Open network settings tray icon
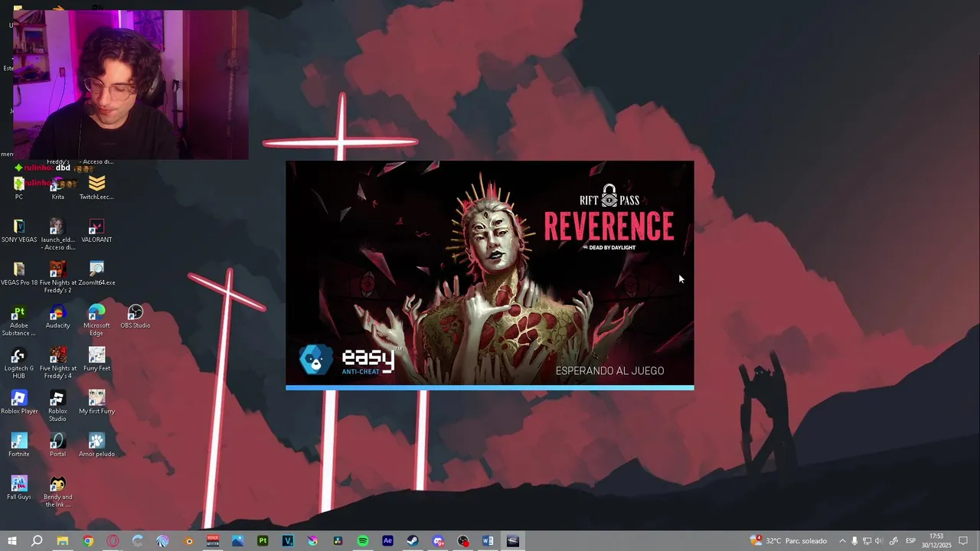The image size is (980, 551). click(867, 541)
